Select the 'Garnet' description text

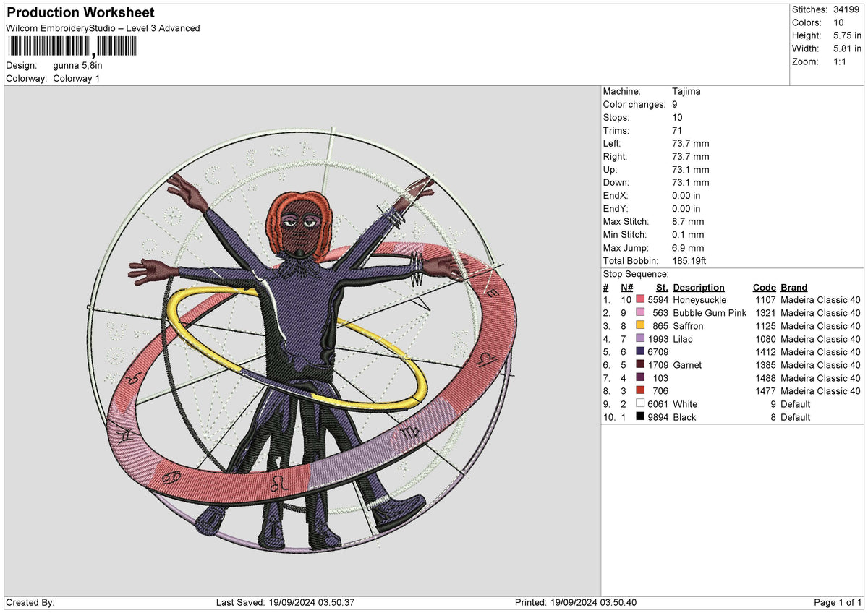tap(687, 365)
